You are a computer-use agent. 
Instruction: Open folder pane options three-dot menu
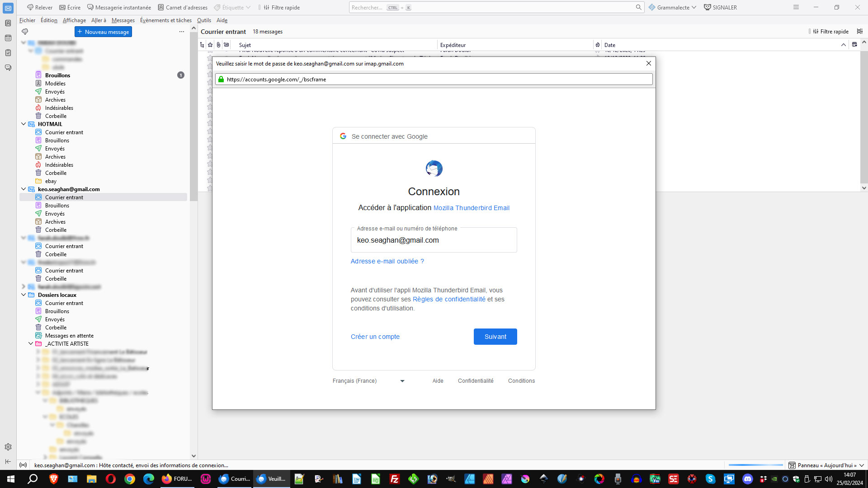(x=182, y=32)
